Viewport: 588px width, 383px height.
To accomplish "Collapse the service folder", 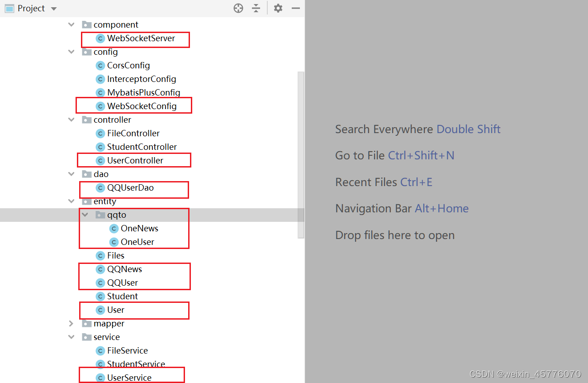I will point(71,337).
